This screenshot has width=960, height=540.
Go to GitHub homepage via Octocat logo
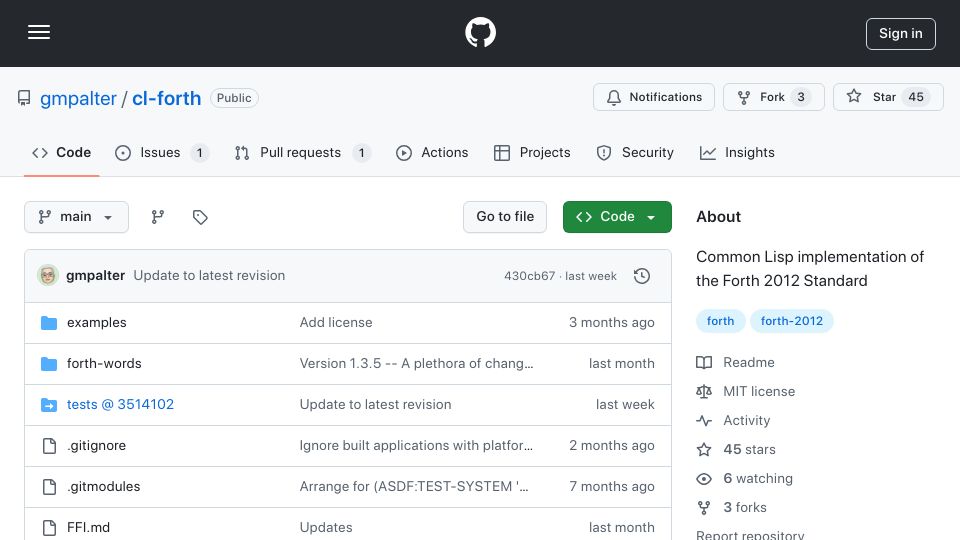480,32
